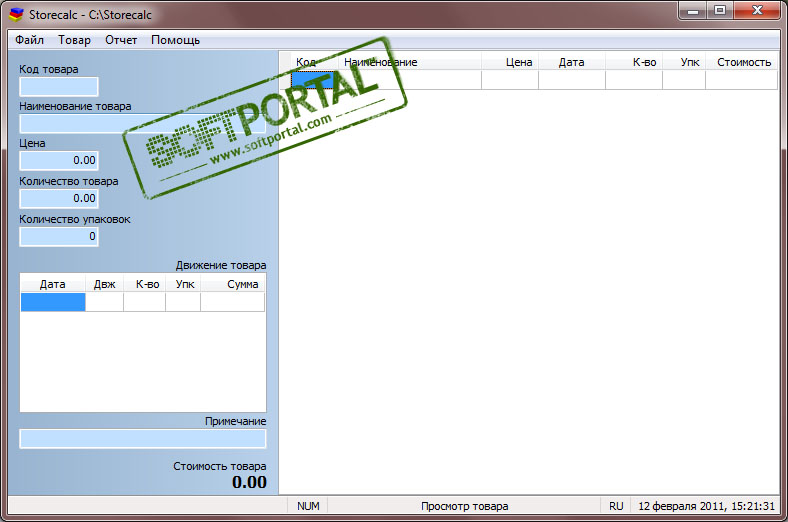Open the Помощь menu
This screenshot has height=522, width=788.
(x=175, y=40)
